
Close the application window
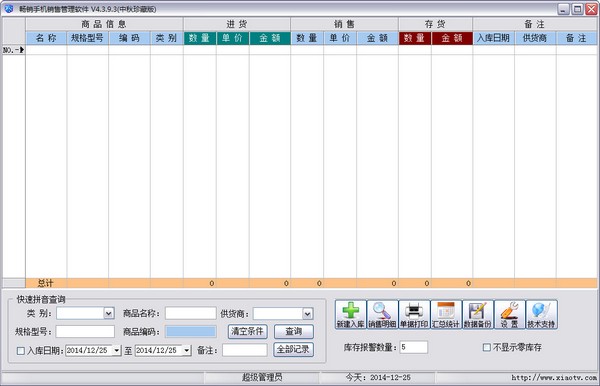591,9
